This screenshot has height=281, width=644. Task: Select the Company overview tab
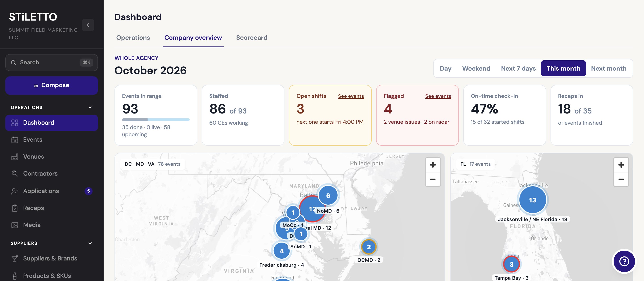point(193,38)
